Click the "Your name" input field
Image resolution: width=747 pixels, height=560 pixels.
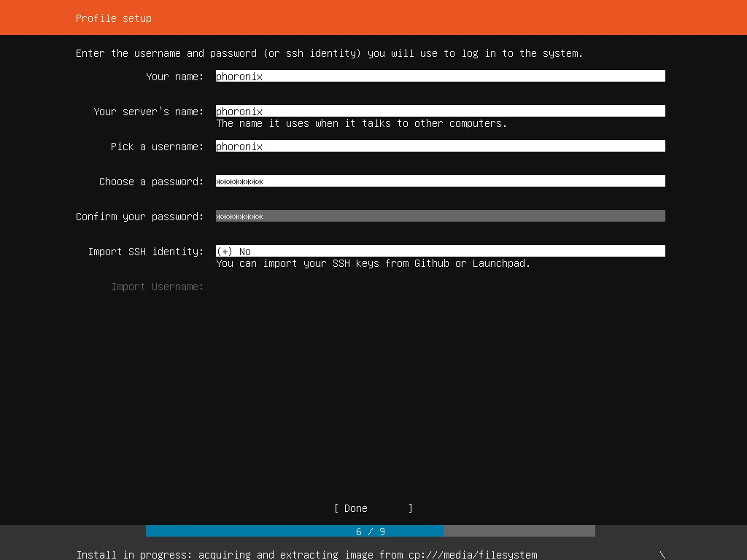(x=440, y=76)
